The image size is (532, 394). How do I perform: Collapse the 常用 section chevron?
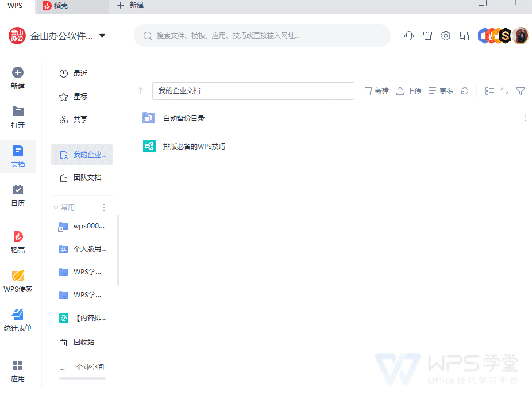point(56,208)
